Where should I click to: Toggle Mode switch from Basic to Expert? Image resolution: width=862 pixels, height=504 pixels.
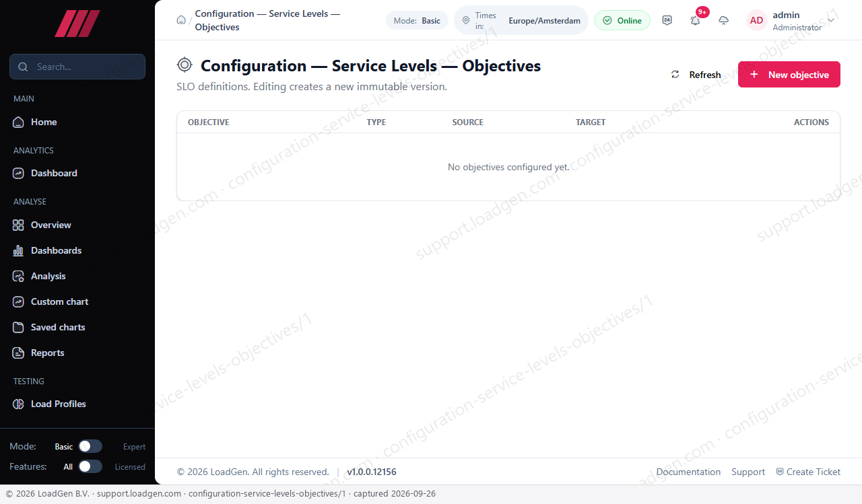90,446
